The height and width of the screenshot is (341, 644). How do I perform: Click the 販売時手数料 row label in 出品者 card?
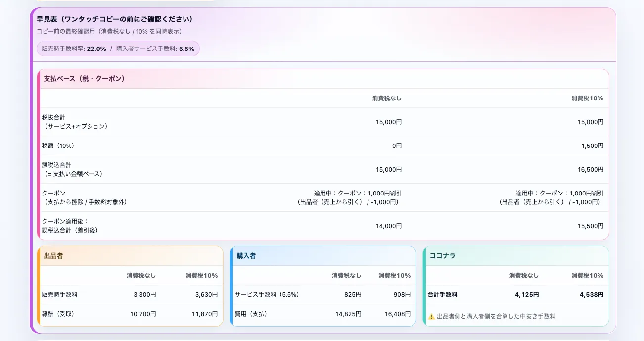tap(60, 294)
